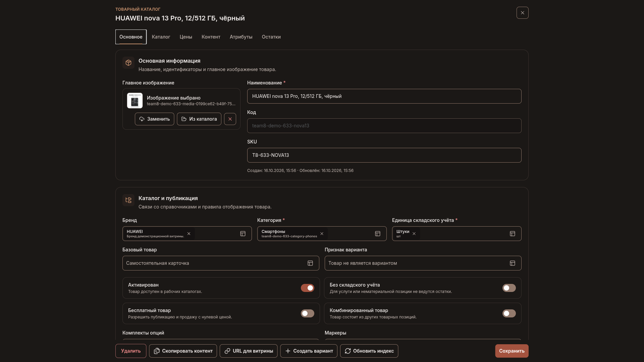This screenshot has height=362, width=644.
Task: Open the Бренд dropdown field
Action: pos(187,234)
